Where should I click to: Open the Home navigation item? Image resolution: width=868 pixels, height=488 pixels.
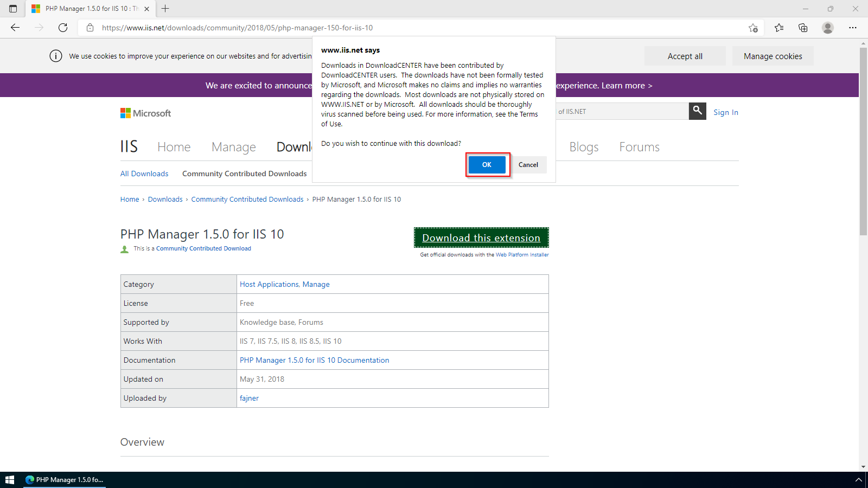click(x=174, y=147)
